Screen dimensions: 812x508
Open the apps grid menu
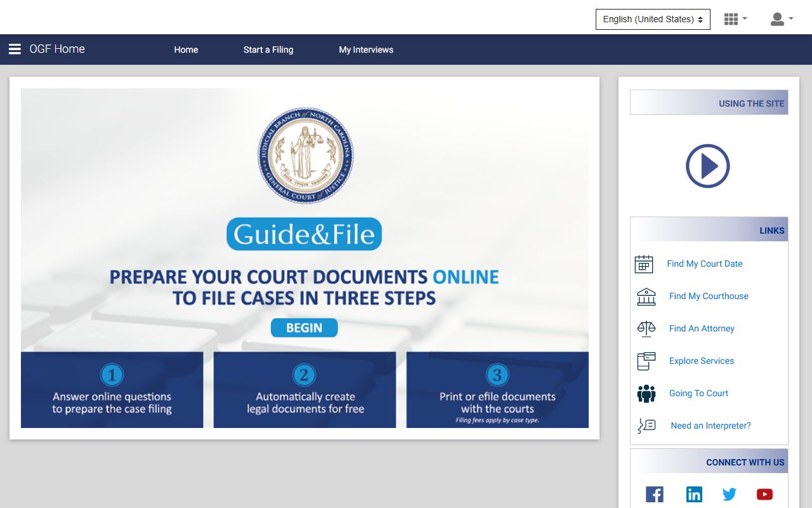click(x=735, y=19)
